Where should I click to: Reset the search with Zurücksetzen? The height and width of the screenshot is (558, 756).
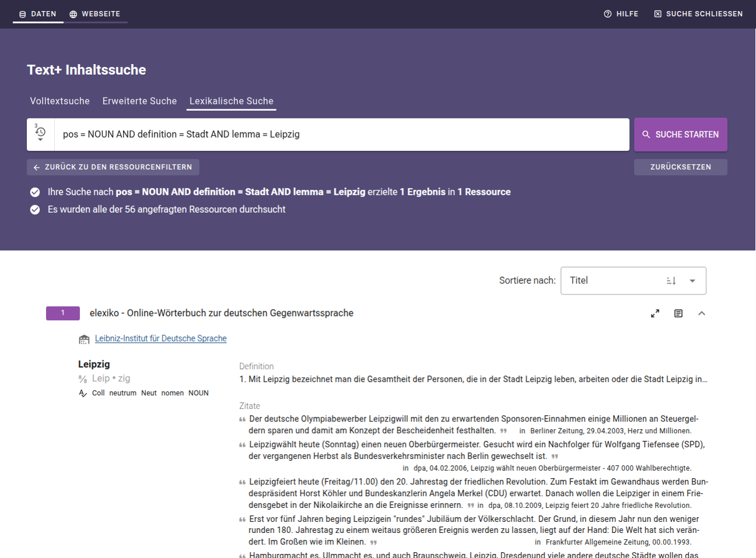click(681, 167)
